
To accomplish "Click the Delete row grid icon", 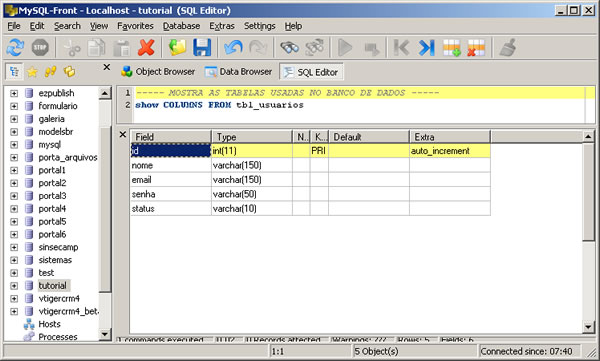I will pos(476,48).
